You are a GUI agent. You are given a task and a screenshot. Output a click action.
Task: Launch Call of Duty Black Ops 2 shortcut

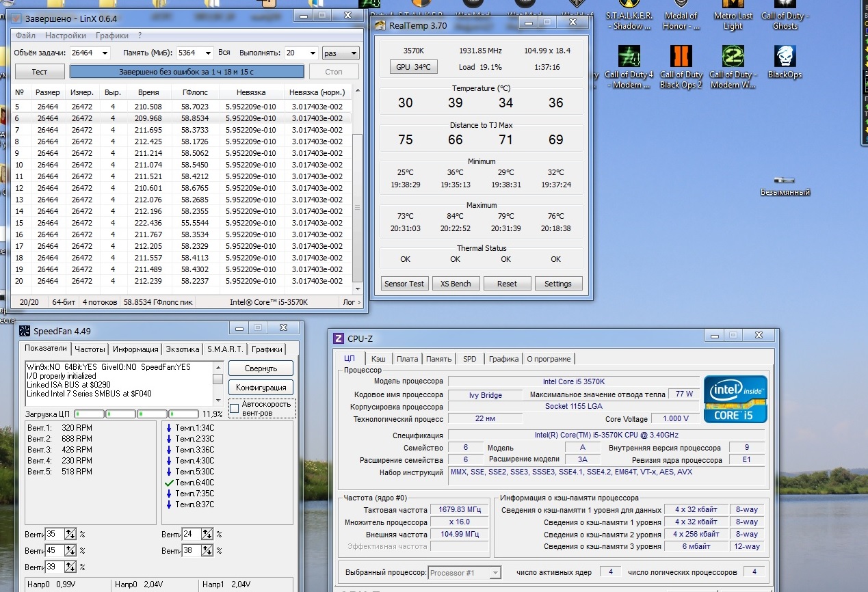(681, 57)
